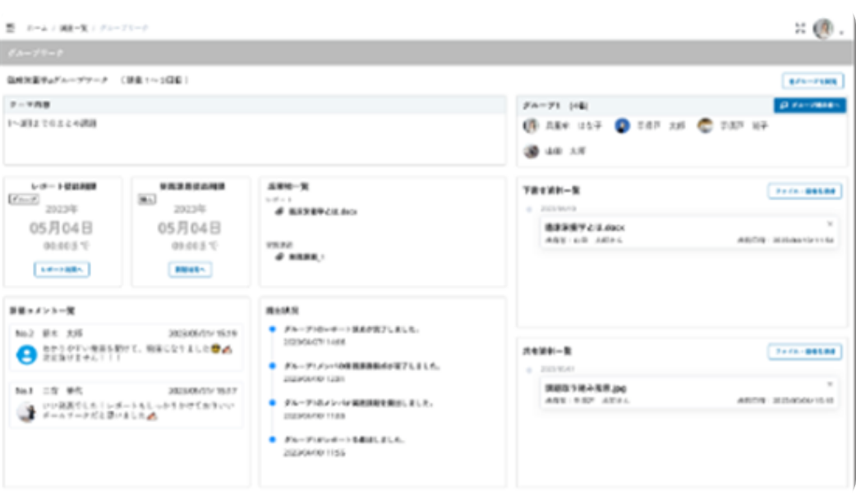Click the report submission button under first deadline

[x=62, y=269]
